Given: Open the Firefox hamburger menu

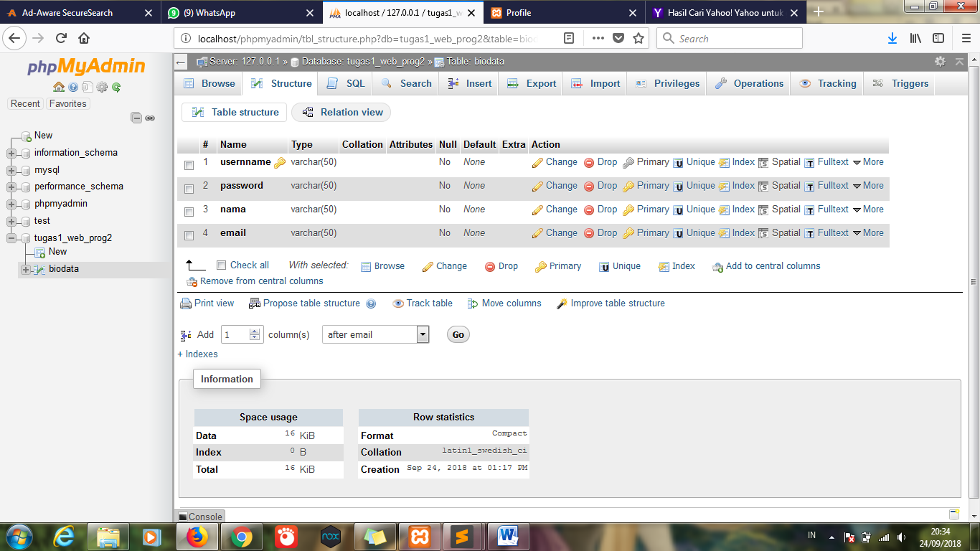Looking at the screenshot, I should 966,39.
